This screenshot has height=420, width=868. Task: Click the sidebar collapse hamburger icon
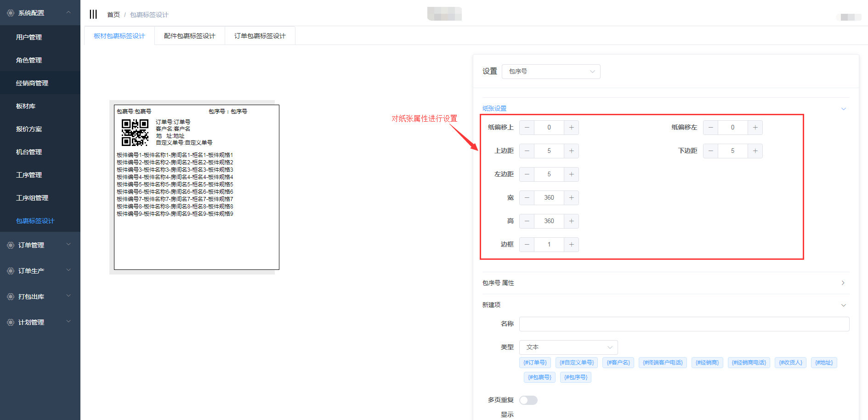coord(93,14)
